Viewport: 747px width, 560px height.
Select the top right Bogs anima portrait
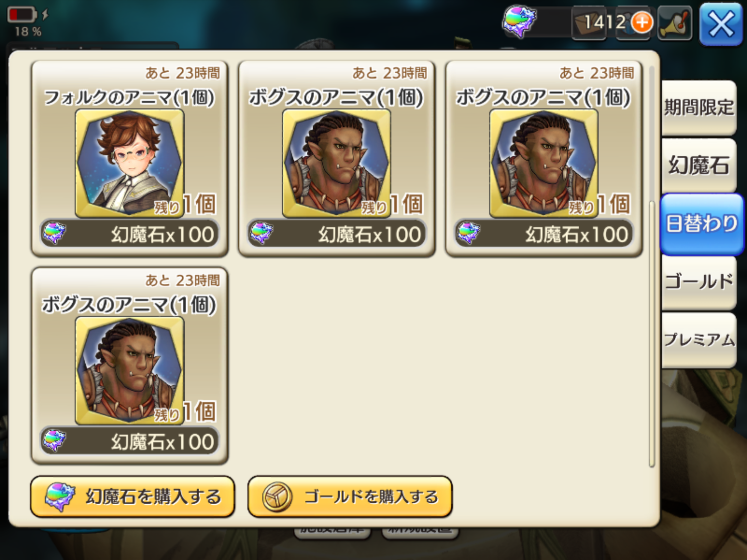click(x=544, y=163)
